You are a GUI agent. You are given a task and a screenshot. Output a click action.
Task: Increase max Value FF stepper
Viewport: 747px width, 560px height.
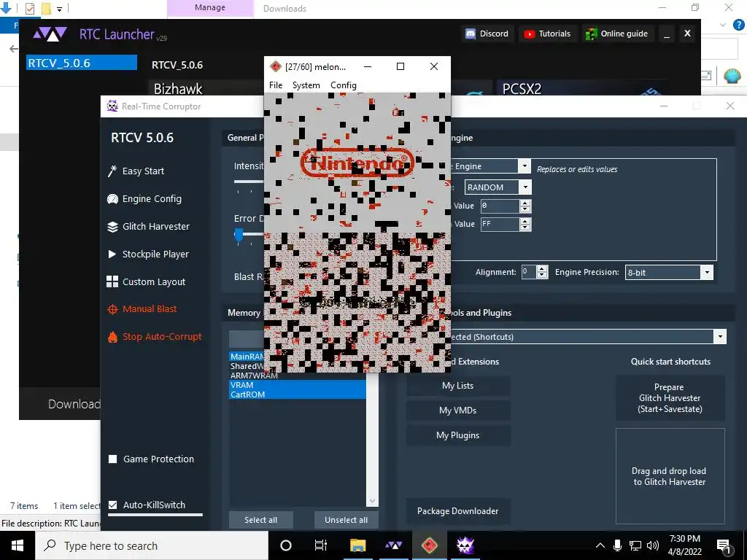(525, 221)
